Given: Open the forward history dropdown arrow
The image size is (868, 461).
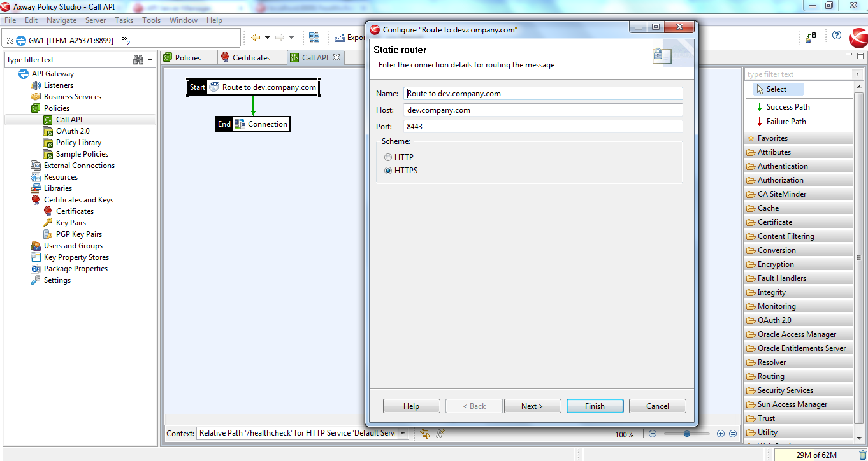Looking at the screenshot, I should (x=291, y=38).
